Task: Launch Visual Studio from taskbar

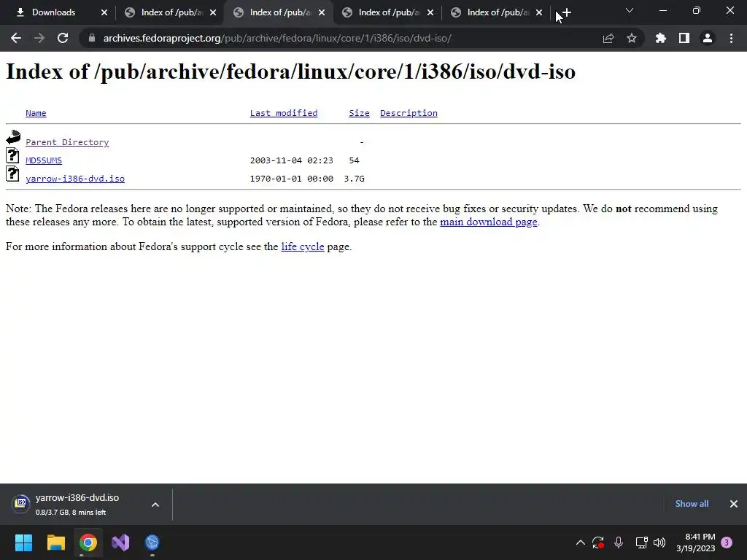Action: (x=120, y=542)
